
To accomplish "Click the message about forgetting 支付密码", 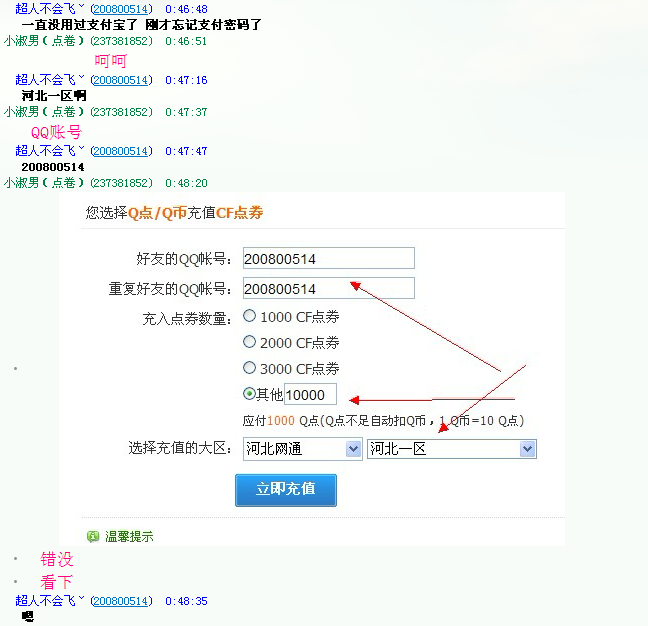I will coord(141,25).
